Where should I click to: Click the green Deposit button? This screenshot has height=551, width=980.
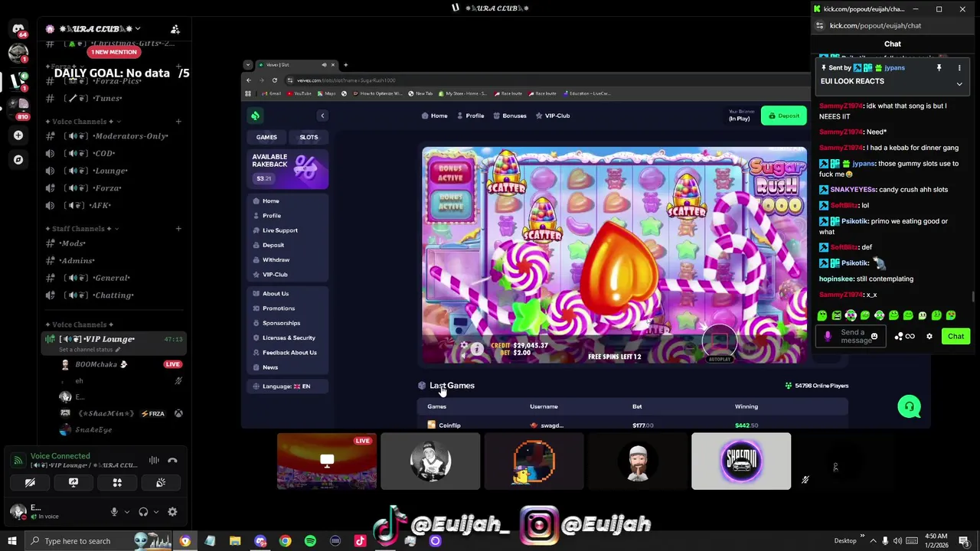pyautogui.click(x=783, y=116)
